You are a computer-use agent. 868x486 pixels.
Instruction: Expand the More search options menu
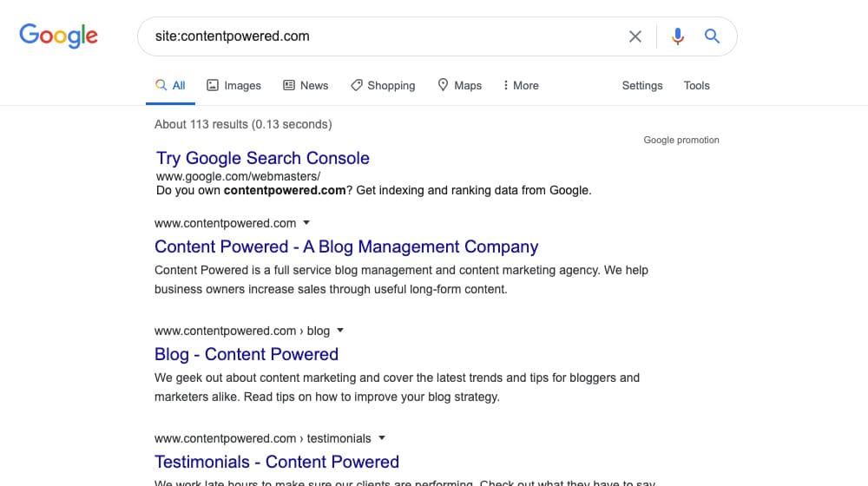point(521,85)
